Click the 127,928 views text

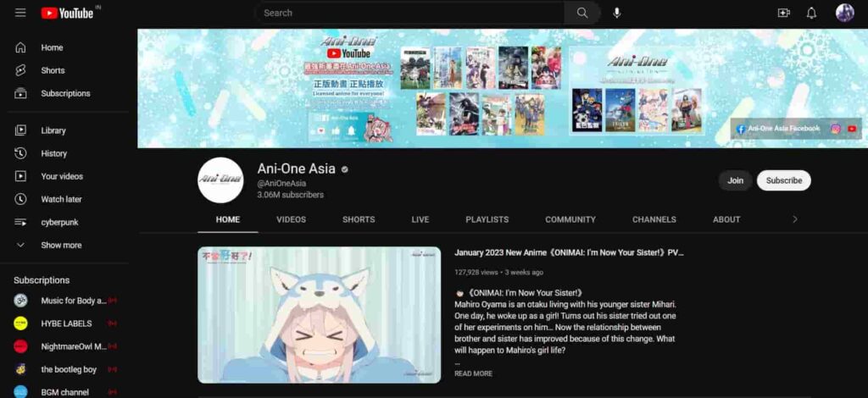476,272
